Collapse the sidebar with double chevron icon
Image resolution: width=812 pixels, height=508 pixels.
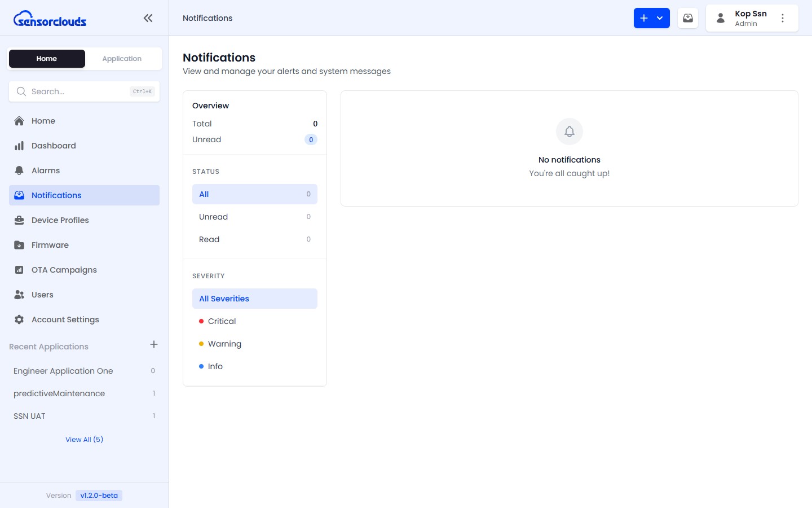click(148, 18)
